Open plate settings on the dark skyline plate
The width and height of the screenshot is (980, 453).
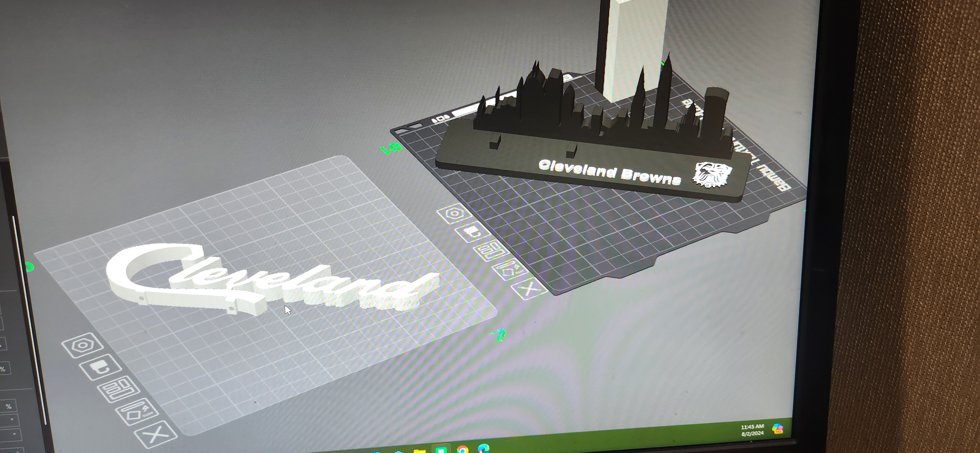pyautogui.click(x=454, y=213)
